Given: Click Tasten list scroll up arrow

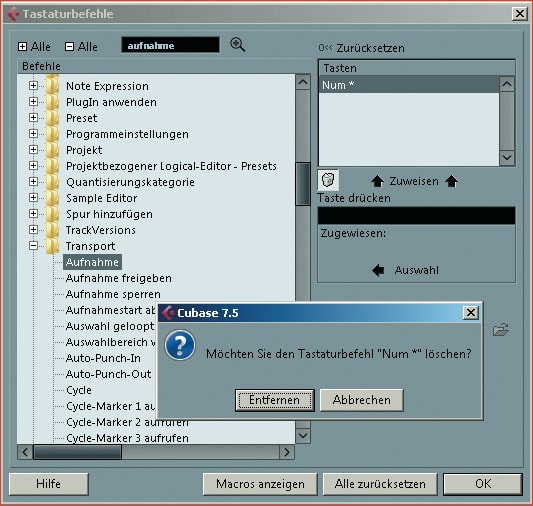Looking at the screenshot, I should click(x=507, y=84).
